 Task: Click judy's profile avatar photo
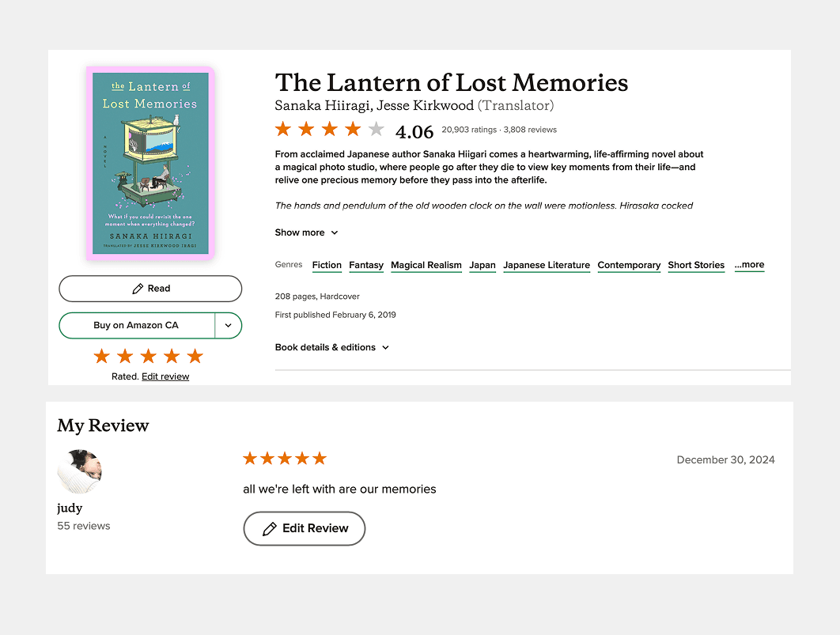79,471
